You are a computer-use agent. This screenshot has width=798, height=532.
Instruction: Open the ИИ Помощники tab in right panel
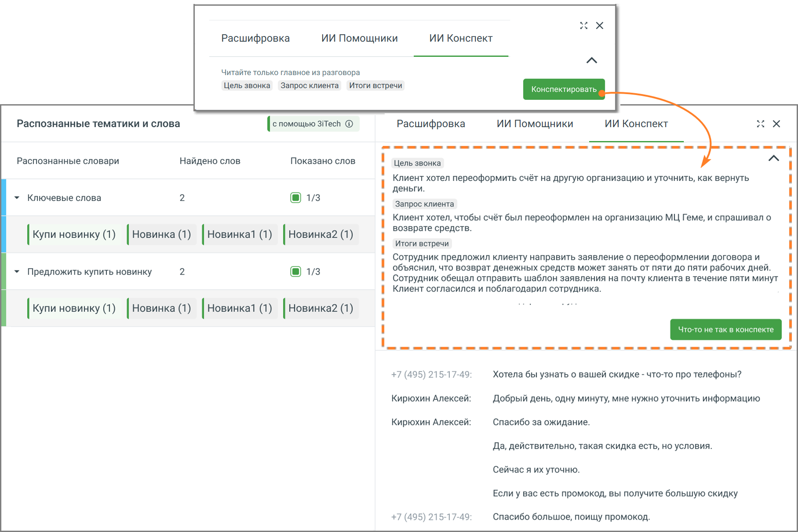(x=534, y=124)
